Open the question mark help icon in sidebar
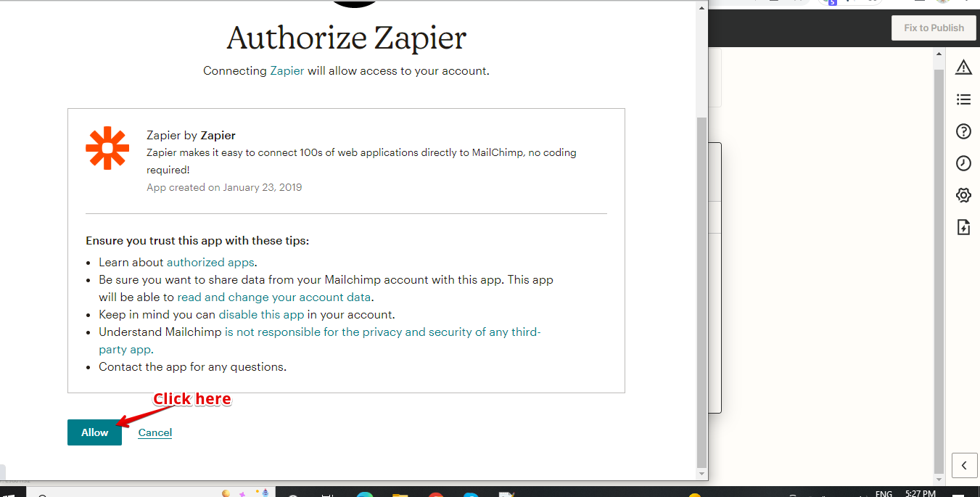This screenshot has width=980, height=497. click(x=963, y=131)
